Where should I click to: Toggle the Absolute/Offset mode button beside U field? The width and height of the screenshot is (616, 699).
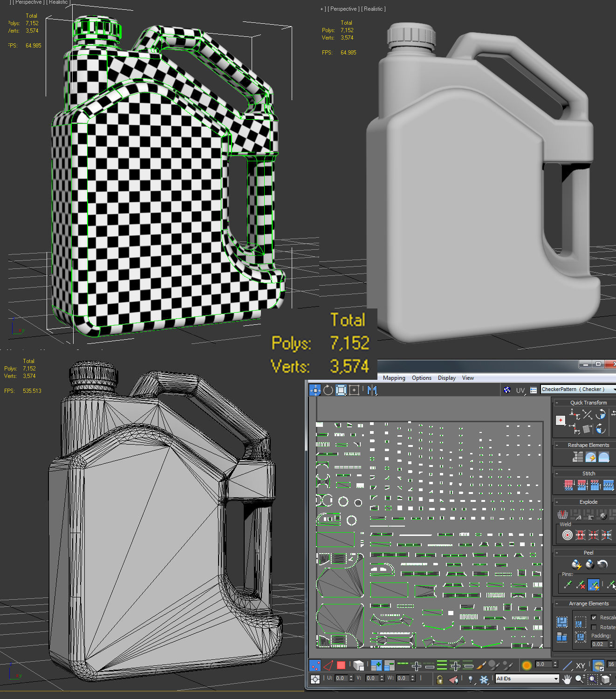tap(315, 679)
